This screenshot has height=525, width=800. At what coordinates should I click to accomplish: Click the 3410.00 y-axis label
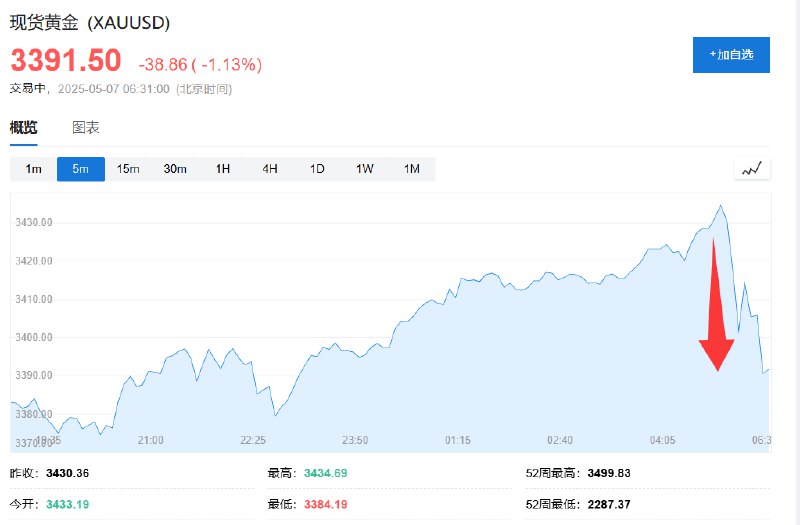pos(34,299)
